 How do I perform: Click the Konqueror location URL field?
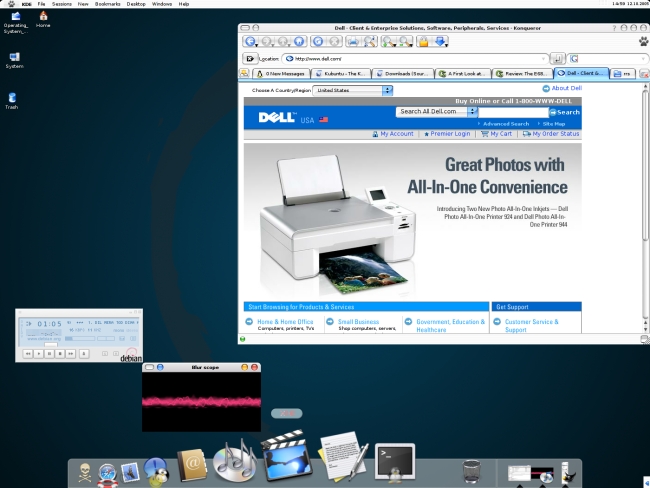pyautogui.click(x=416, y=59)
